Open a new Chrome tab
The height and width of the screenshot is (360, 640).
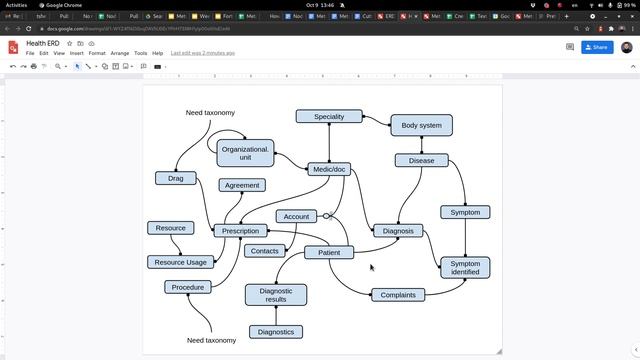pyautogui.click(x=567, y=16)
